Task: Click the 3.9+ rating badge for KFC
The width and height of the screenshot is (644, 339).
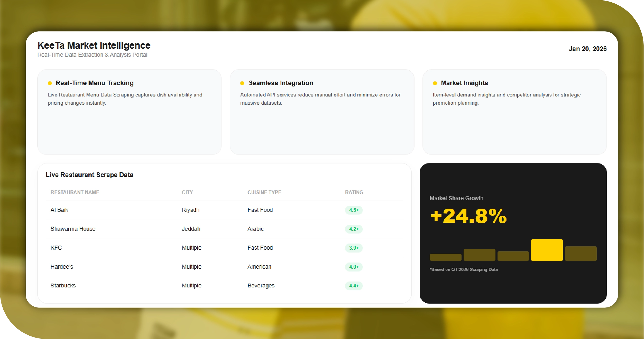Action: coord(354,248)
